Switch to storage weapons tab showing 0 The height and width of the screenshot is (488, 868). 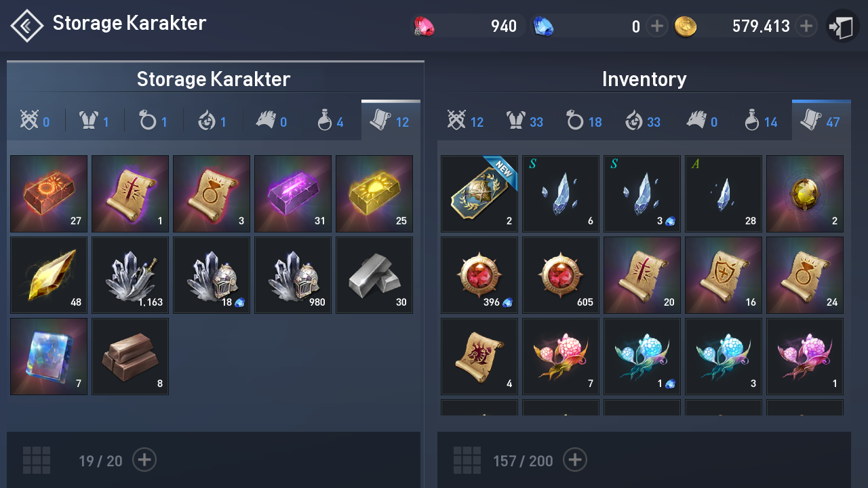36,121
